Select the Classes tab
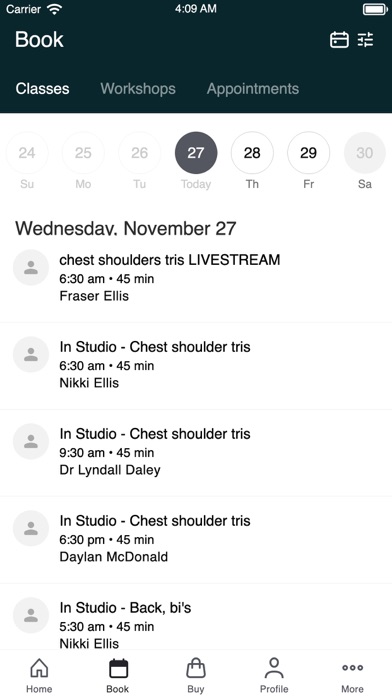 (43, 88)
